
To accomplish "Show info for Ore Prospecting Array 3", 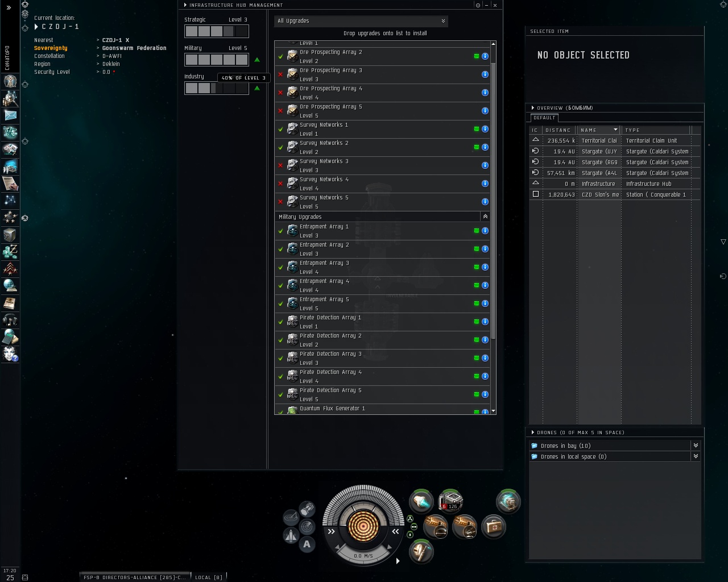I will click(485, 74).
